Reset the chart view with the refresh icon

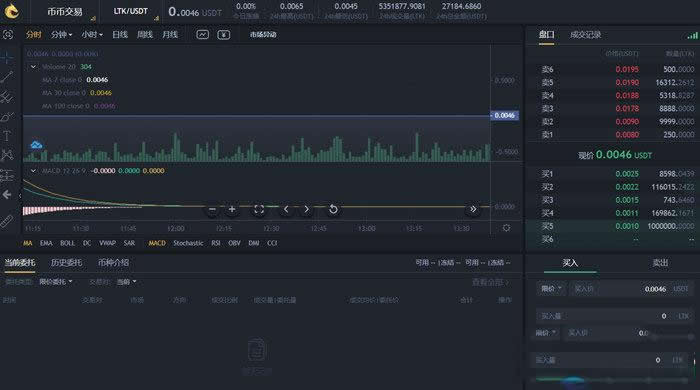point(333,209)
